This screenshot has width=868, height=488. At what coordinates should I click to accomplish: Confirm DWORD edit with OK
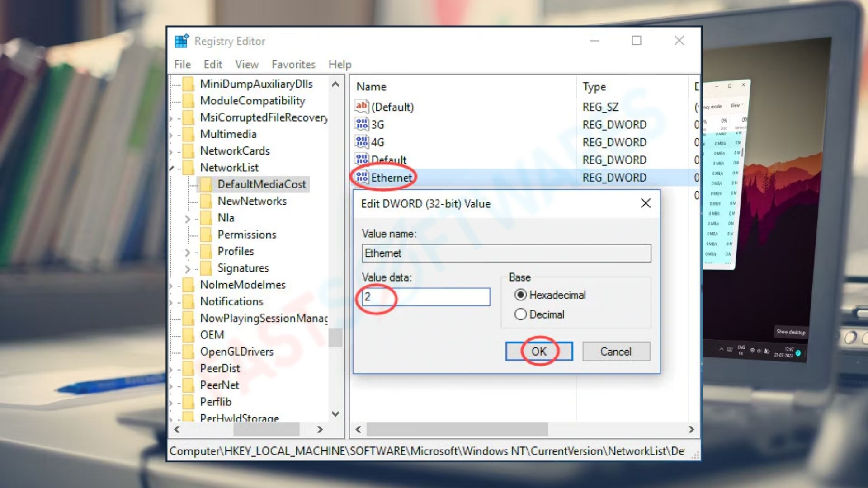(539, 352)
